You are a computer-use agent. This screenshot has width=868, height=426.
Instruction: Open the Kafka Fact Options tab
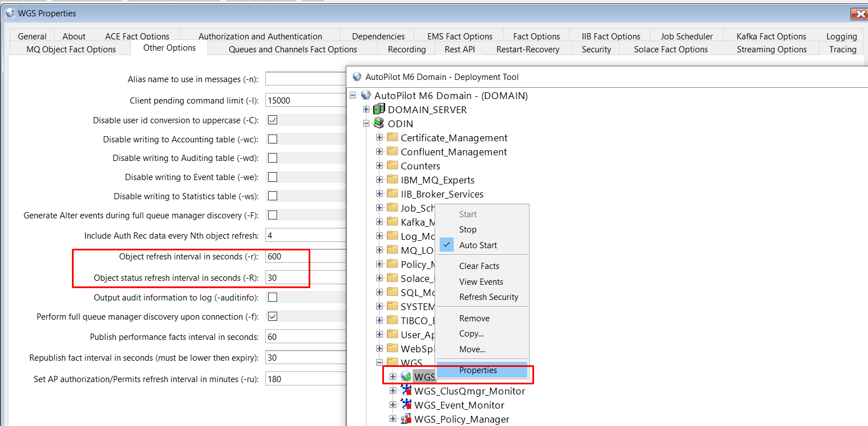[x=771, y=36]
